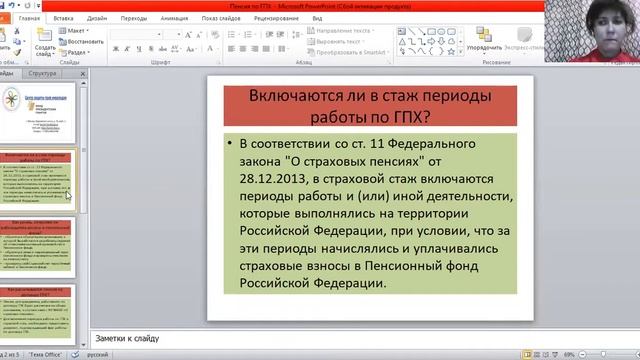Image resolution: width=640 pixels, height=360 pixels.
Task: Open Выровнять текст dropdown
Action: 336,42
